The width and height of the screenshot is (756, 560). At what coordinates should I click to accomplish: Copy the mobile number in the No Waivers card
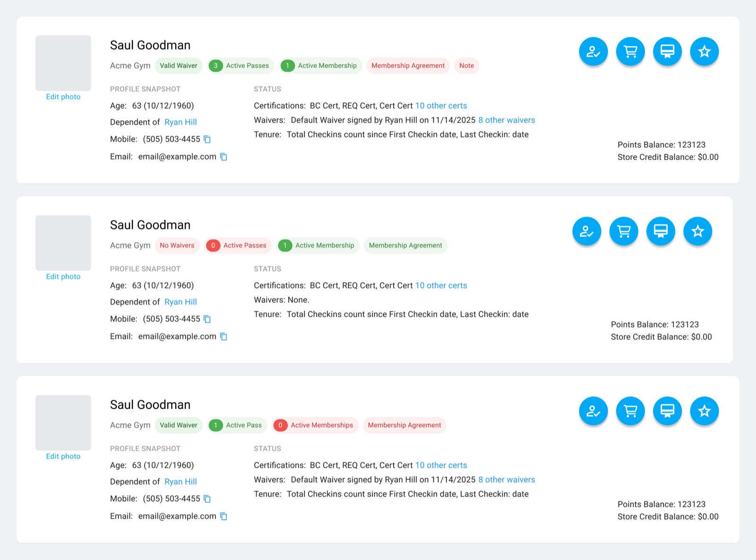click(207, 319)
